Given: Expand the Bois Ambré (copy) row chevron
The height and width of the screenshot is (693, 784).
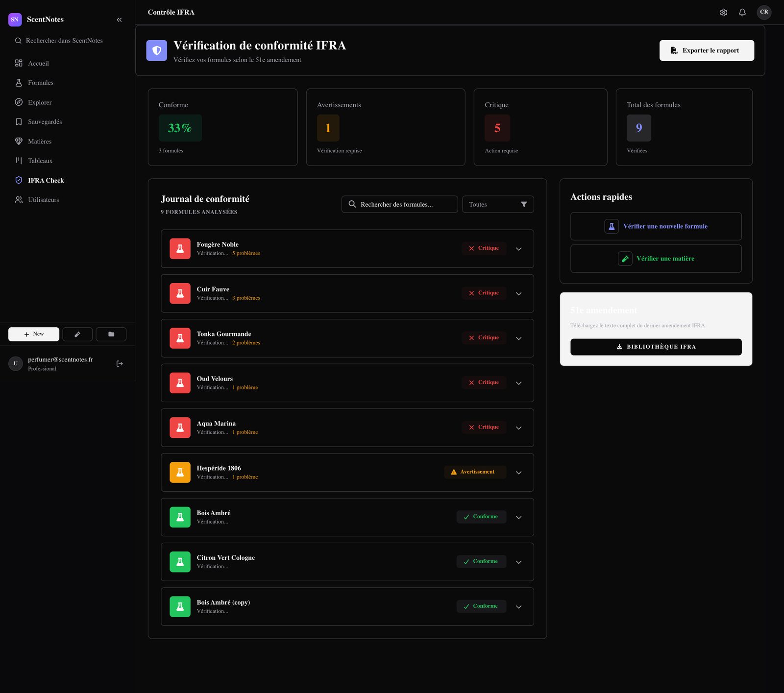Looking at the screenshot, I should [518, 607].
